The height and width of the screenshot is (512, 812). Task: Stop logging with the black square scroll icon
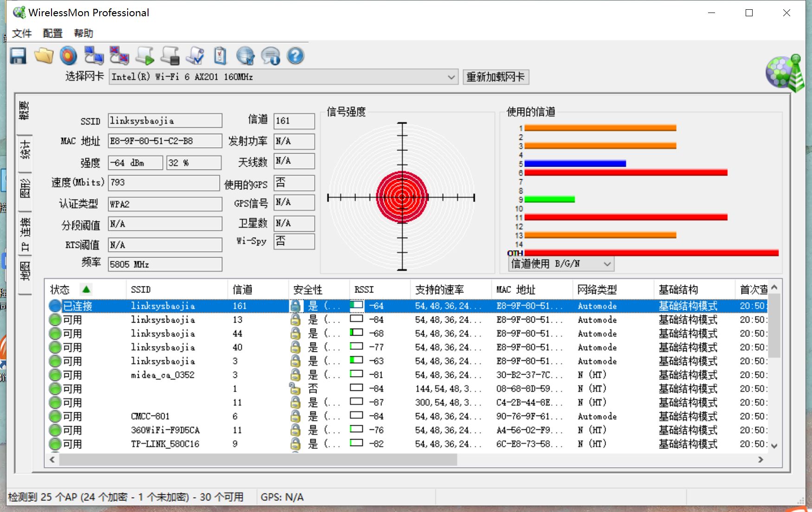coord(170,56)
